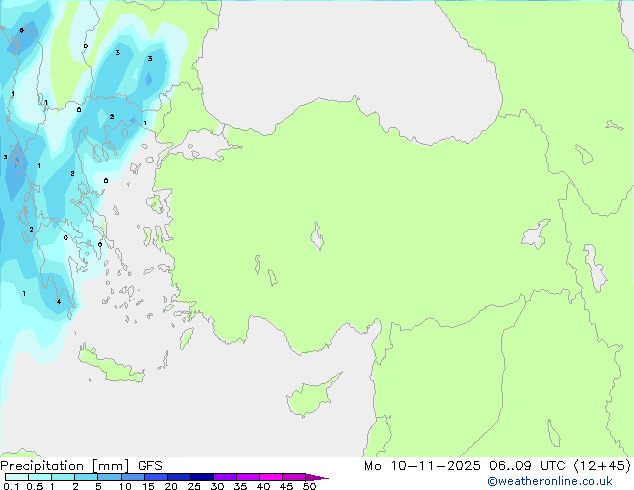Viewport: 634px width, 490px height.
Task: Click the 0.1–0.5 mm palest legend swatch
Action: point(17,477)
